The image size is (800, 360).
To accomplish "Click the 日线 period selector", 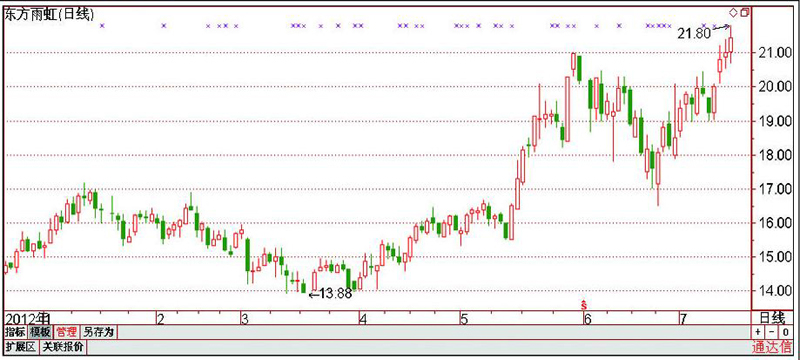I will point(771,318).
